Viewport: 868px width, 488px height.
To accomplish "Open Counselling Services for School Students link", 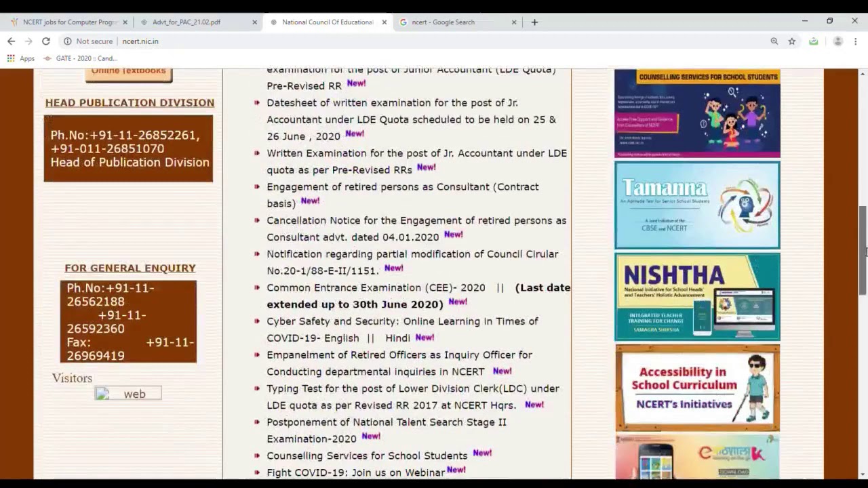I will pyautogui.click(x=367, y=455).
